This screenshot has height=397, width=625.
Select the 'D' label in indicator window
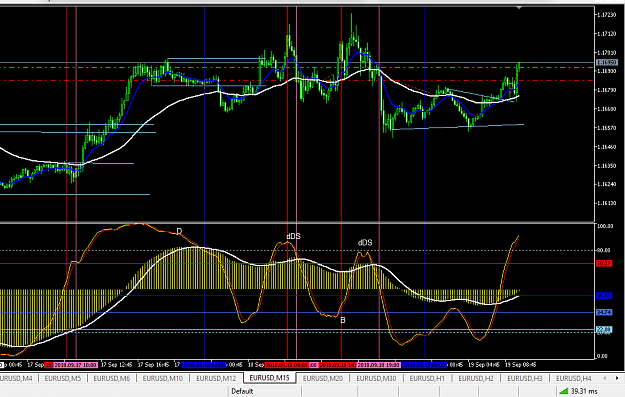click(x=179, y=231)
